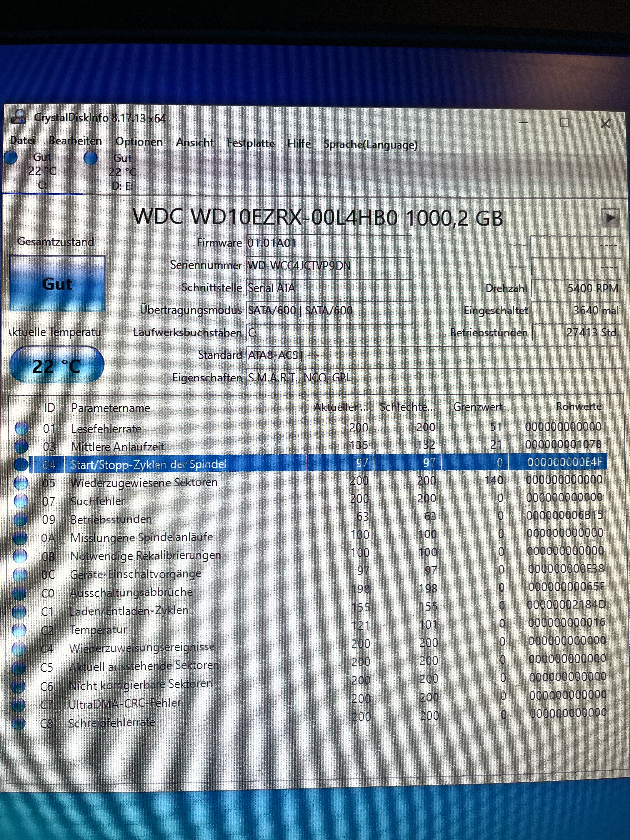Viewport: 630px width, 840px height.
Task: Click the status dot for UltraDMA-CRC-Fehler
Action: coord(18,705)
